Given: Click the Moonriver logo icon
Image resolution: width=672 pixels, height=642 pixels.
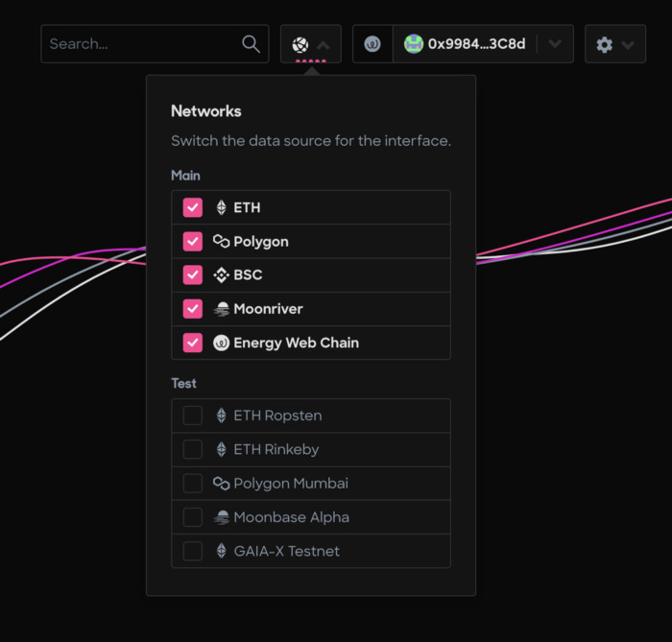Looking at the screenshot, I should tap(221, 309).
